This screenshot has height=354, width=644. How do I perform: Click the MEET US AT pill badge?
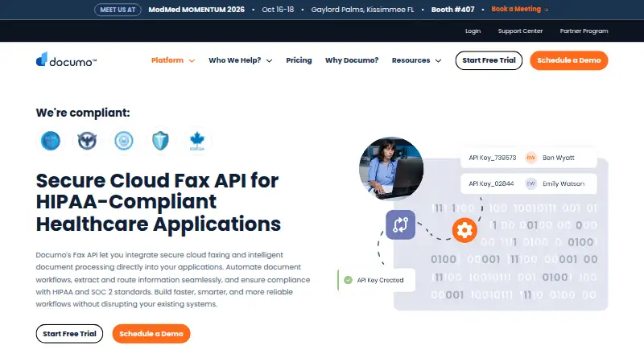(118, 10)
